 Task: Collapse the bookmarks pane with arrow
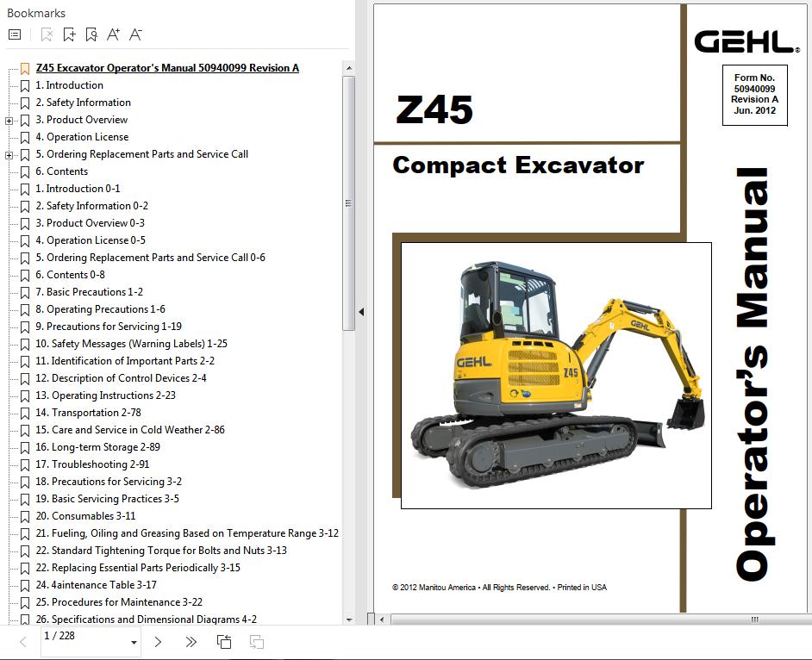pyautogui.click(x=361, y=312)
